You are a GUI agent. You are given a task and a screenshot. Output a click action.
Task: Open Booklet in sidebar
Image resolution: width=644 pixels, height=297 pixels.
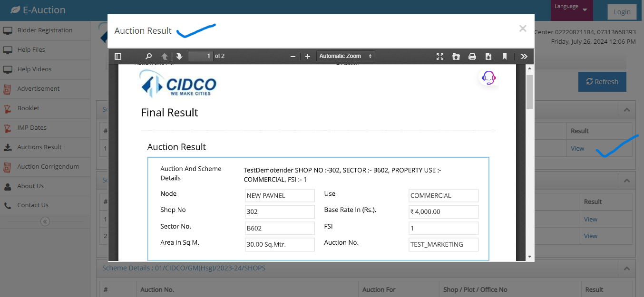[45, 108]
